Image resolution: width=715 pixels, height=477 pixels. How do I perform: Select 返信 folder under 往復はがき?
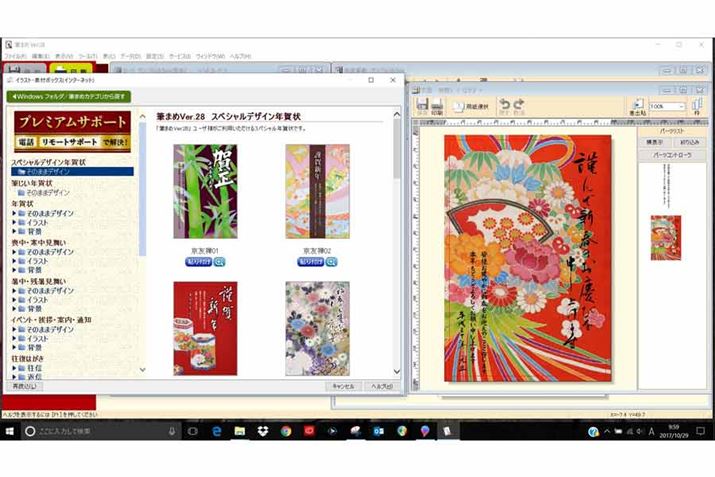[x=30, y=377]
